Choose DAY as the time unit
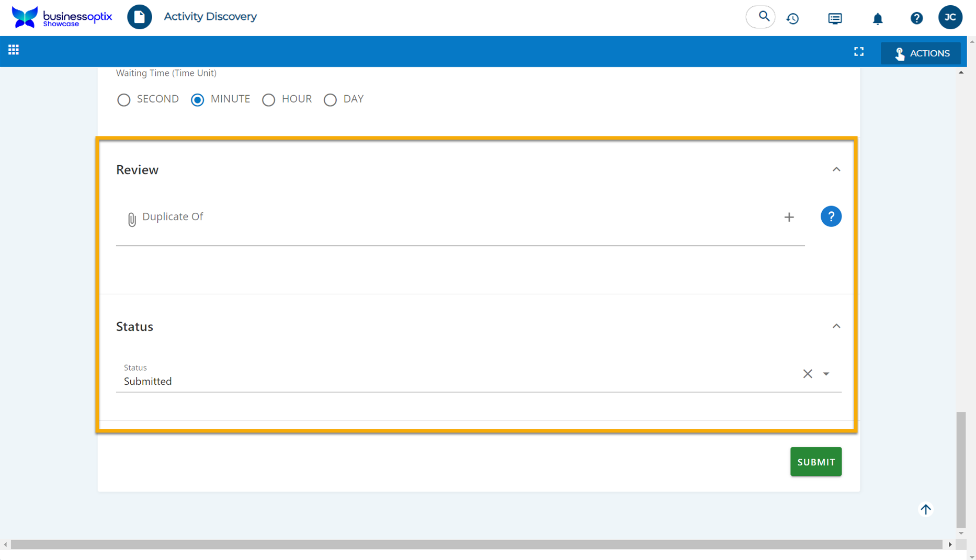 pos(330,100)
